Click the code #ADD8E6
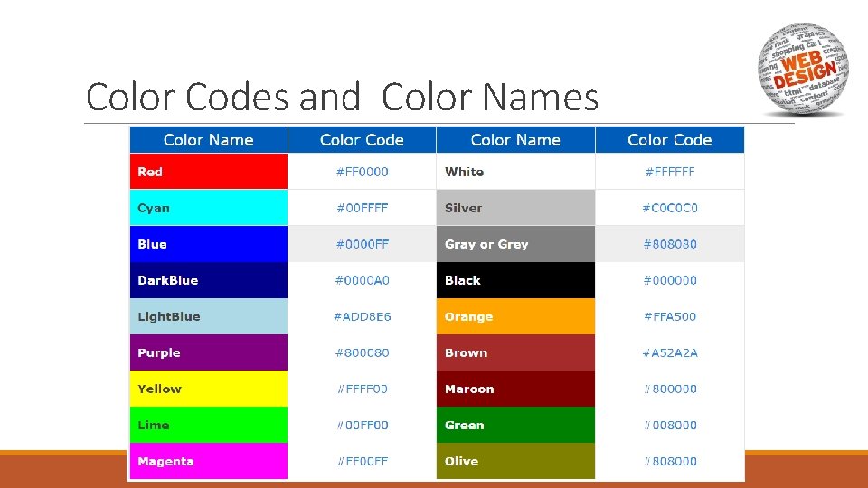The height and width of the screenshot is (488, 868). tap(362, 316)
